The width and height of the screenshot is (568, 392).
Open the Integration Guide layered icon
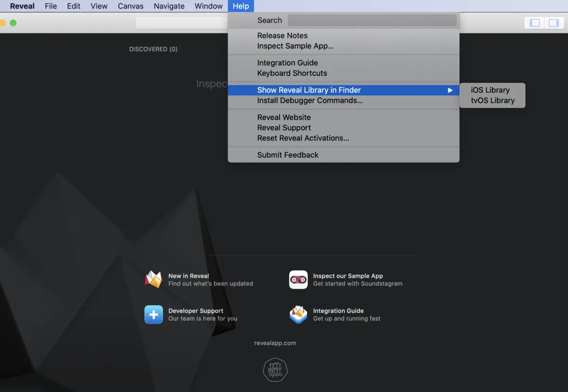tap(298, 314)
